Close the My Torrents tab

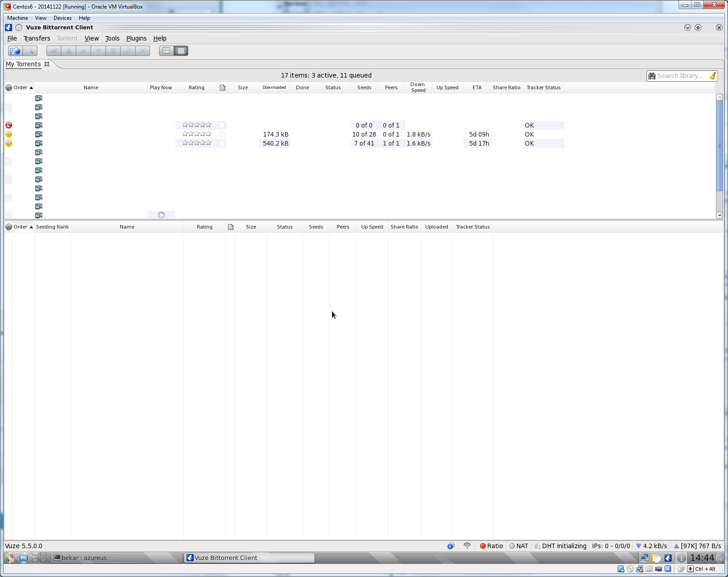click(47, 64)
